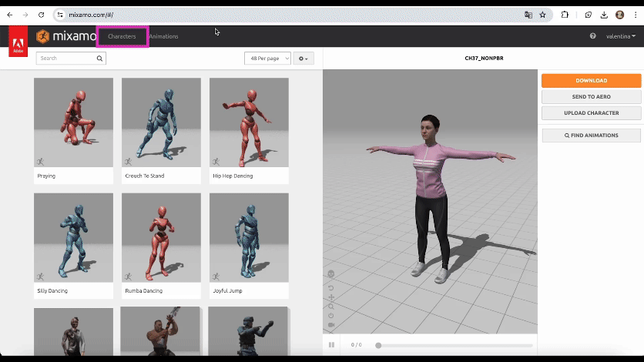
Task: Pause the animation playback
Action: (332, 345)
